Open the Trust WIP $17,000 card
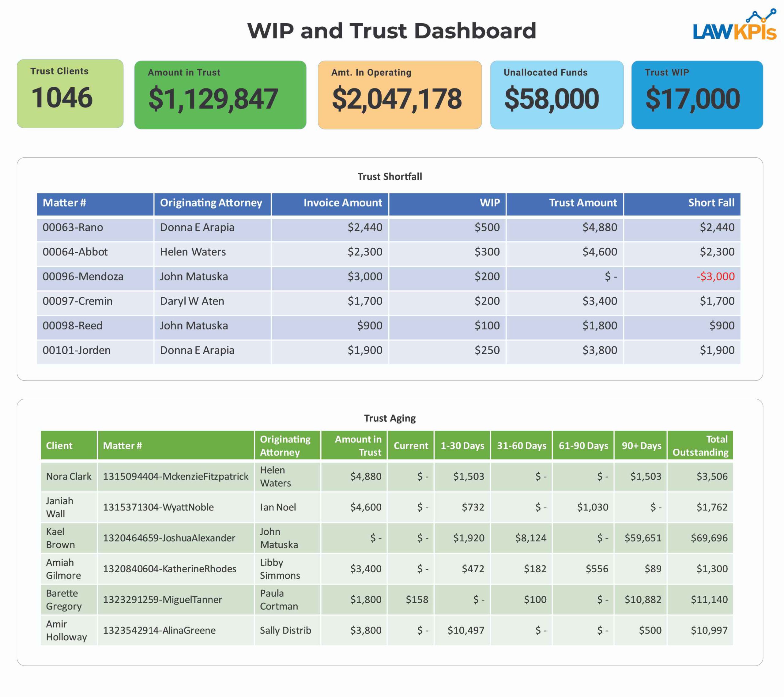The height and width of the screenshot is (697, 784). click(697, 95)
